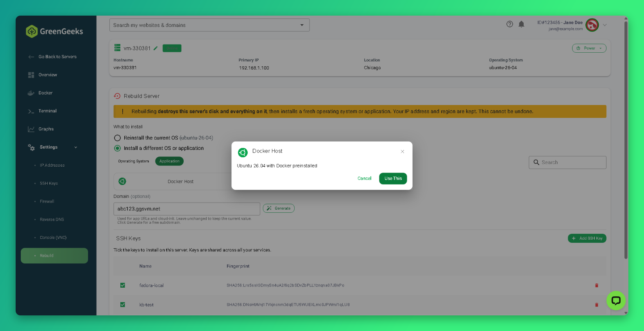
Task: Click Add SSH Key button
Action: click(x=587, y=238)
